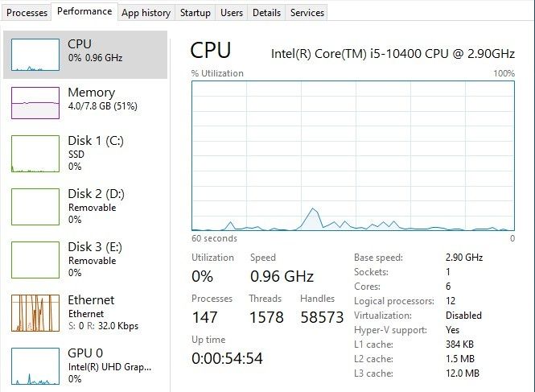
Task: Go to the Startup tab
Action: pyautogui.click(x=195, y=13)
